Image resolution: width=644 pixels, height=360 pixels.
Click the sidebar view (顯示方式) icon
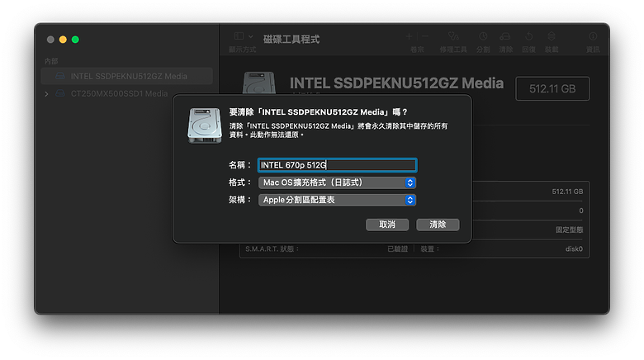(x=239, y=36)
